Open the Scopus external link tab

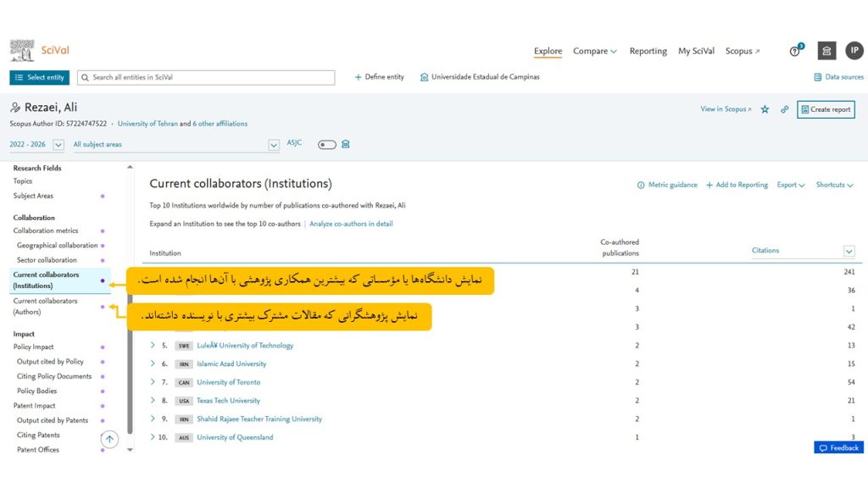pos(743,51)
